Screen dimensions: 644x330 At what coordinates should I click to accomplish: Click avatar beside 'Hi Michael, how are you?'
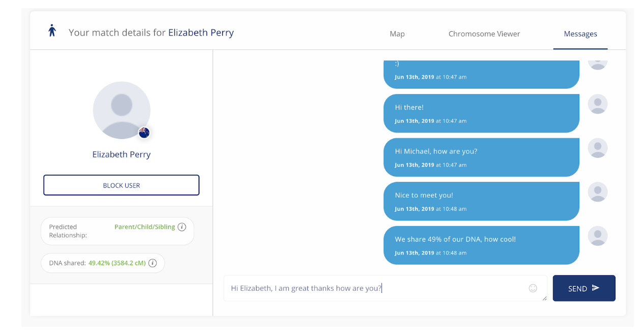pos(598,148)
